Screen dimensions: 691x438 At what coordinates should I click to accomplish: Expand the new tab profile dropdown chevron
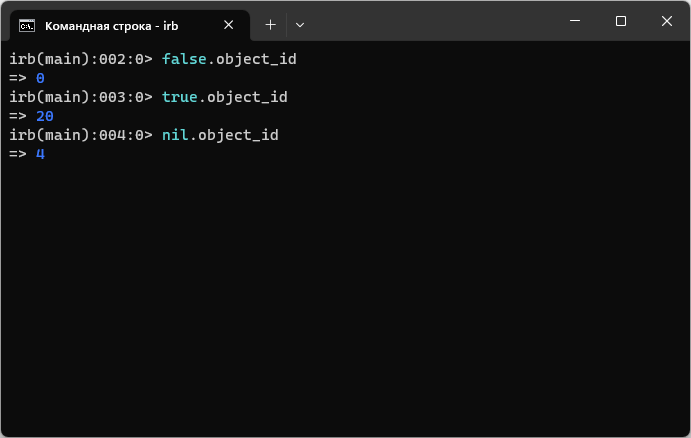click(299, 24)
